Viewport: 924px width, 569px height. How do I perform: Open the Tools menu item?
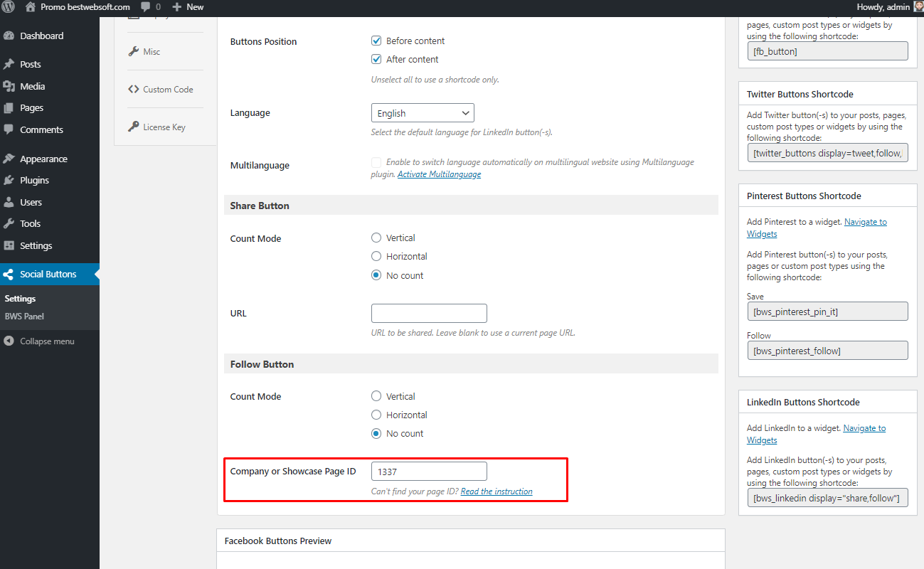pyautogui.click(x=50, y=223)
